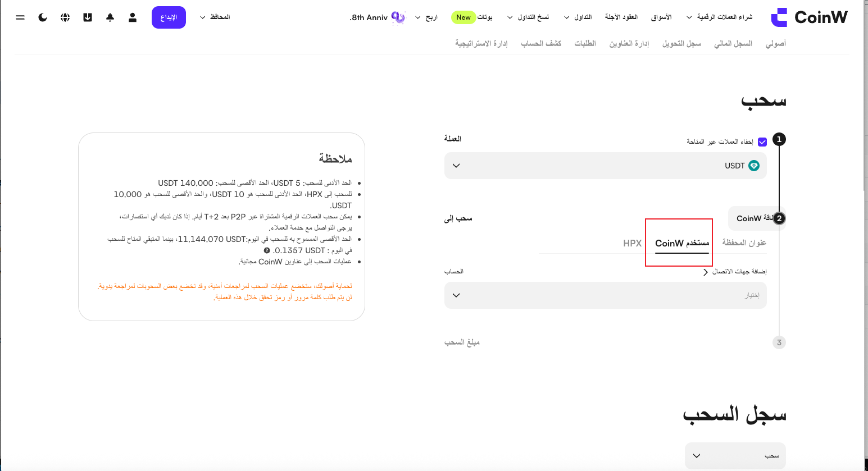Click the CoinW logo
Viewport: 868px width, 471px height.
click(x=809, y=17)
